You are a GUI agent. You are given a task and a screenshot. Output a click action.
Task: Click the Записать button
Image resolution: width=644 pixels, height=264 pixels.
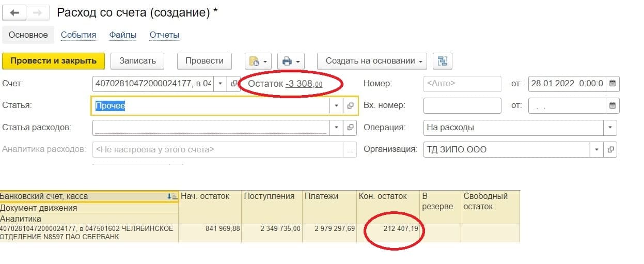point(137,61)
